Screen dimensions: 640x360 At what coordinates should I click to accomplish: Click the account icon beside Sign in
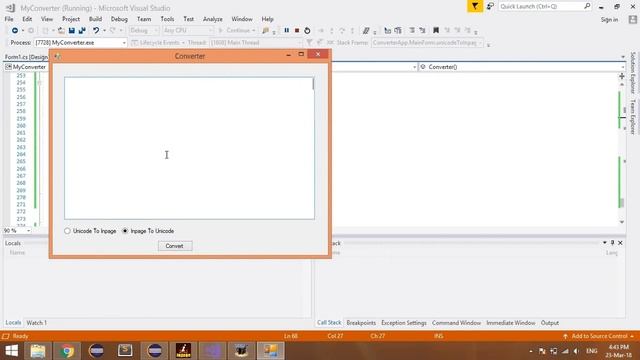(x=633, y=20)
